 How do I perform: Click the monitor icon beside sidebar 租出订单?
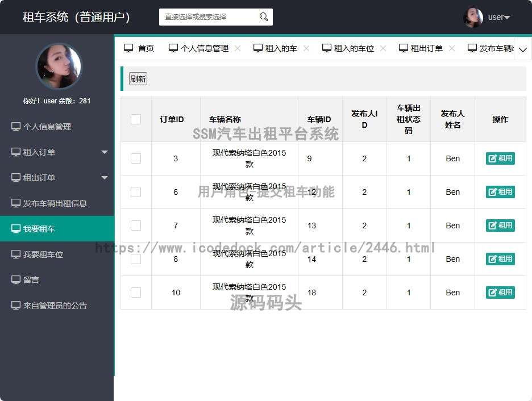15,178
